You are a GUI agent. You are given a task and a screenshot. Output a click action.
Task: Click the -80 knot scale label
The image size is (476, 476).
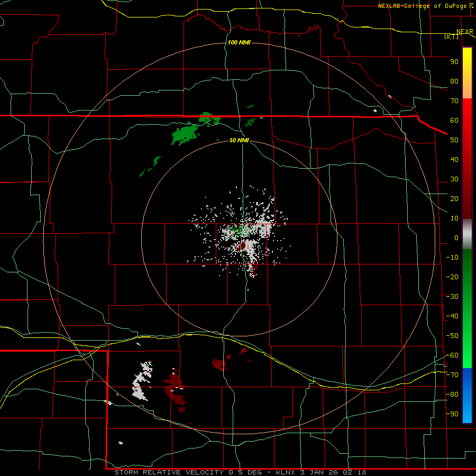click(x=452, y=395)
